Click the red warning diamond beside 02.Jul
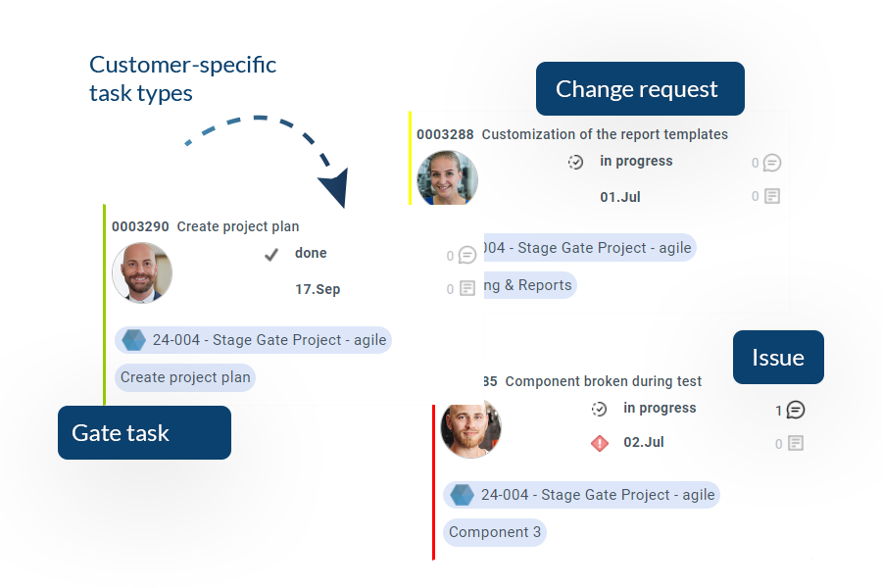 (600, 443)
